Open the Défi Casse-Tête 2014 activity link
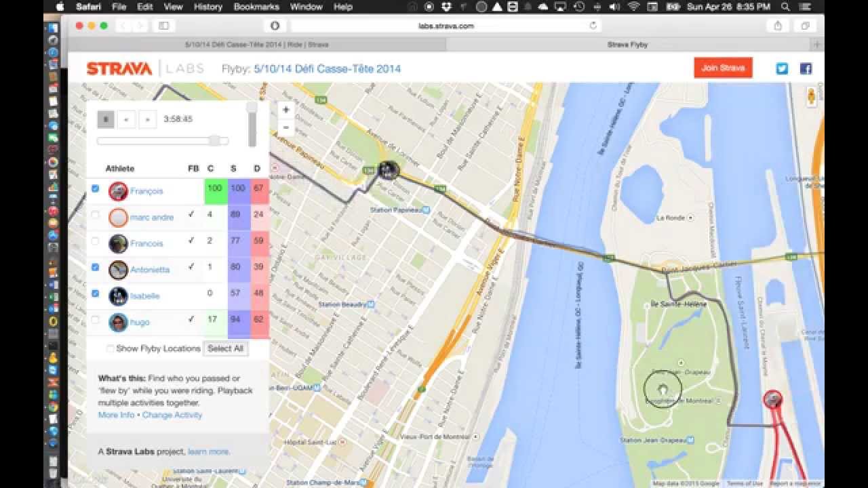The image size is (868, 488). point(328,68)
